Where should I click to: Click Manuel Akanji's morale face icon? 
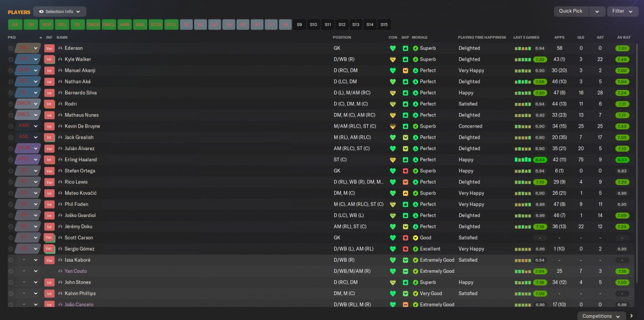416,70
